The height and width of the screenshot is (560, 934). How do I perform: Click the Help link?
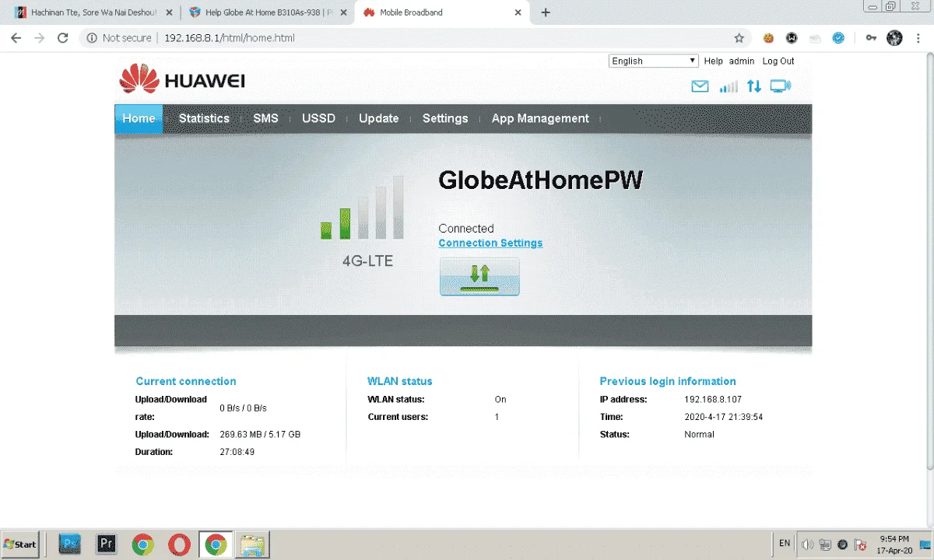pos(713,61)
